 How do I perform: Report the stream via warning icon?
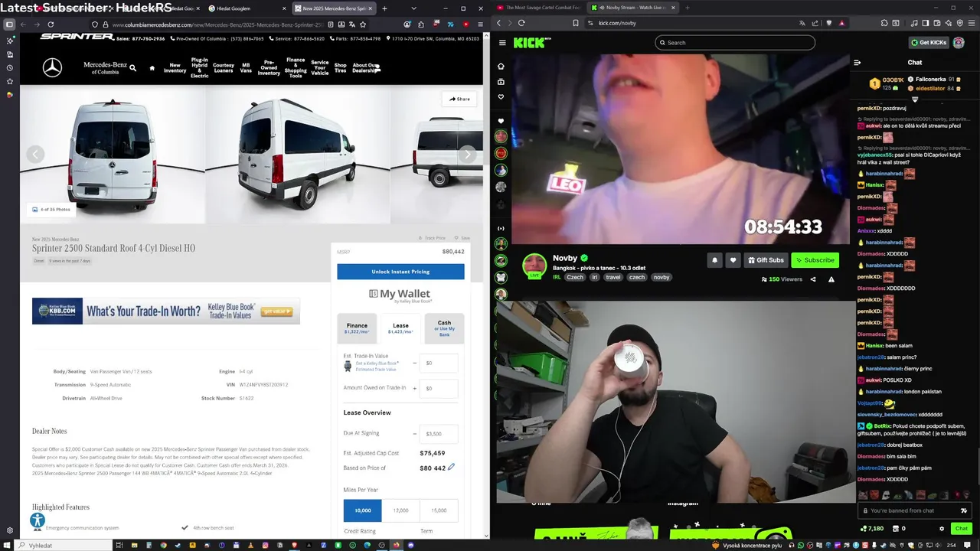pyautogui.click(x=831, y=279)
